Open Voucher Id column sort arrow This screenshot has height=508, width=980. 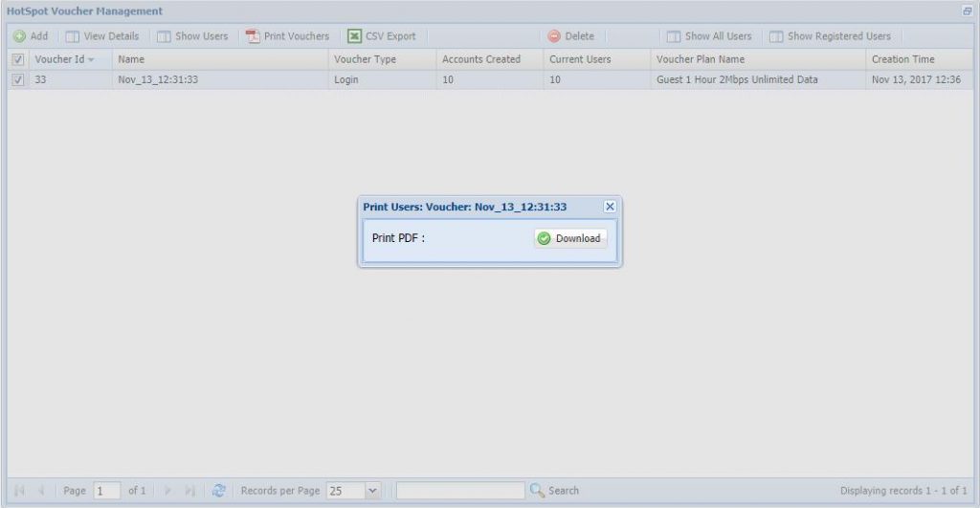[x=92, y=59]
